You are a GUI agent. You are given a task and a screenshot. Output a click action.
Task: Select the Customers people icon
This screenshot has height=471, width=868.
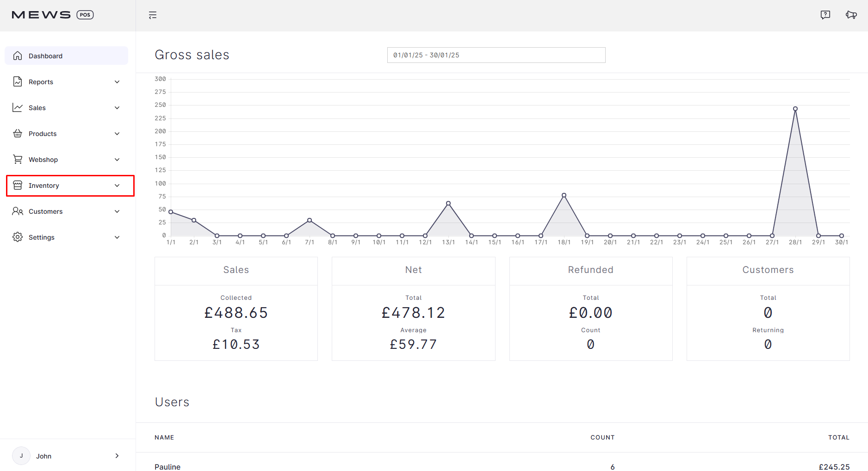18,211
